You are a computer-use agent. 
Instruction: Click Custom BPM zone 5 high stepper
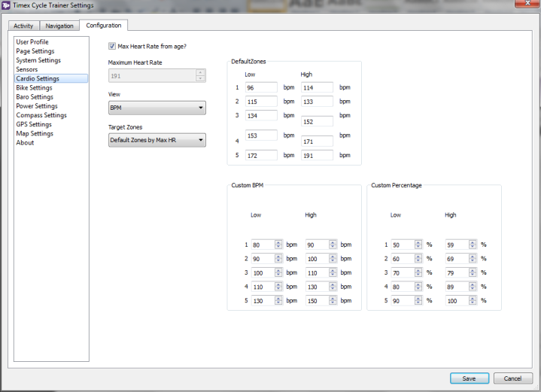(x=333, y=300)
